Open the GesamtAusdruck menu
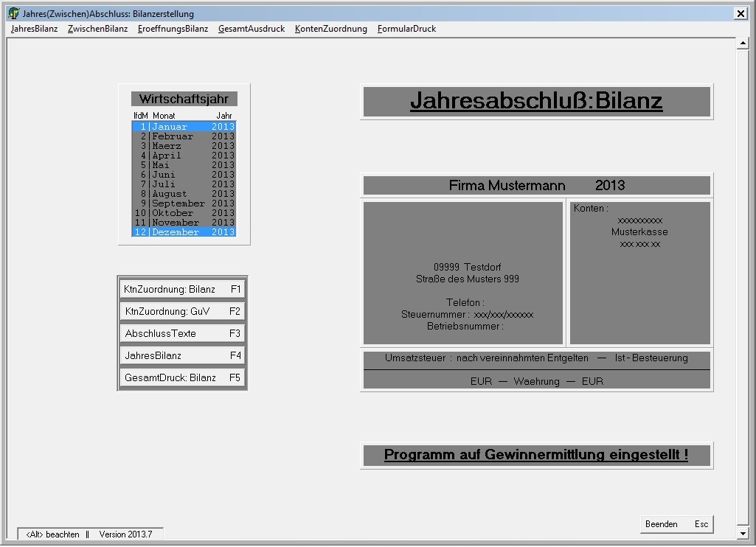This screenshot has height=547, width=756. pos(251,29)
